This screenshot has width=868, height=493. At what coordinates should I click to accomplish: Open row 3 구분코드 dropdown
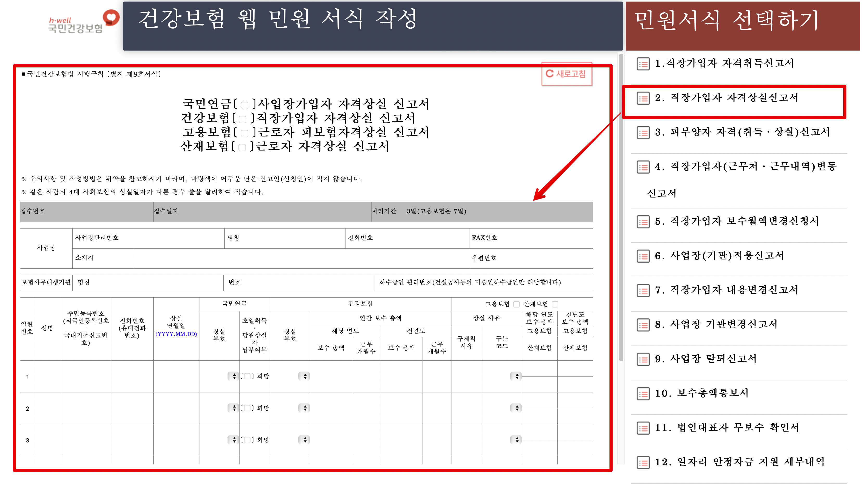(x=516, y=440)
